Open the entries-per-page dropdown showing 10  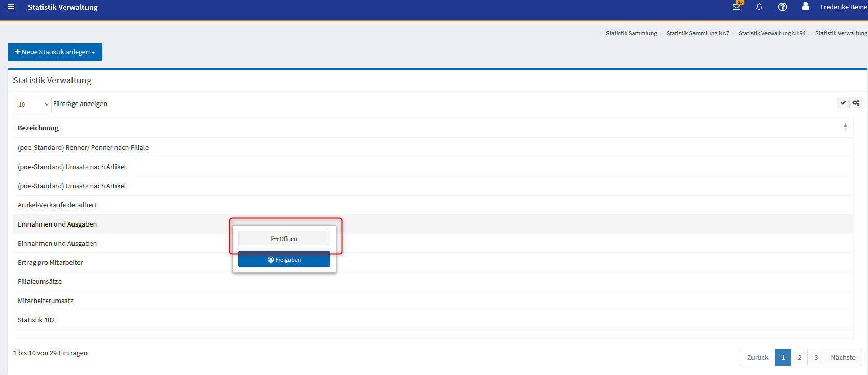click(x=32, y=104)
